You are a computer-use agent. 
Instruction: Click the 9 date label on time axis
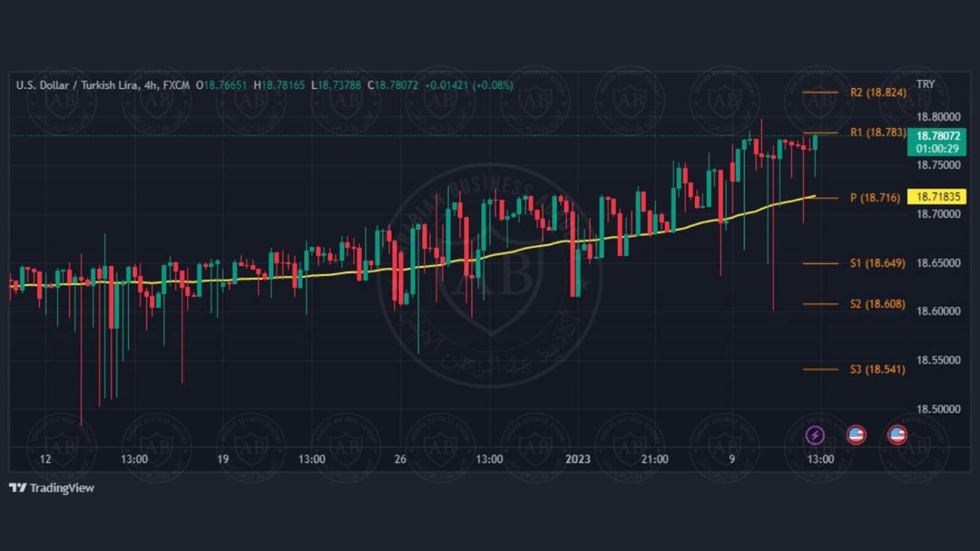click(732, 459)
